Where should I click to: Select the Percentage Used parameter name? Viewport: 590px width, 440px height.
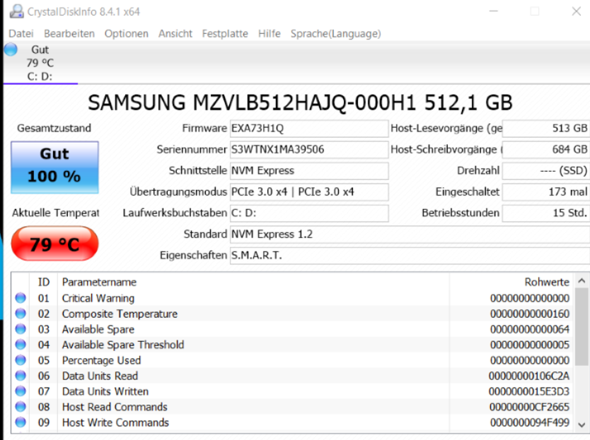click(x=101, y=360)
